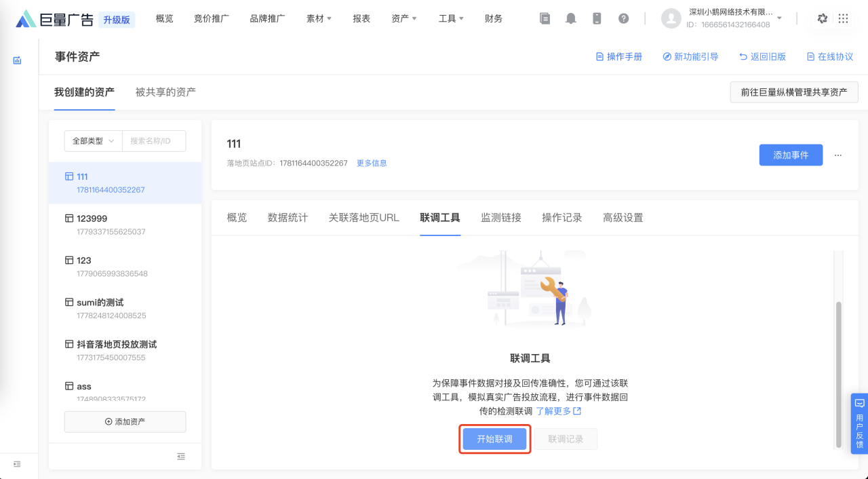Click 前往巨量纵横管理共享资产 button
Screen dimensions: 868x479
coord(794,92)
